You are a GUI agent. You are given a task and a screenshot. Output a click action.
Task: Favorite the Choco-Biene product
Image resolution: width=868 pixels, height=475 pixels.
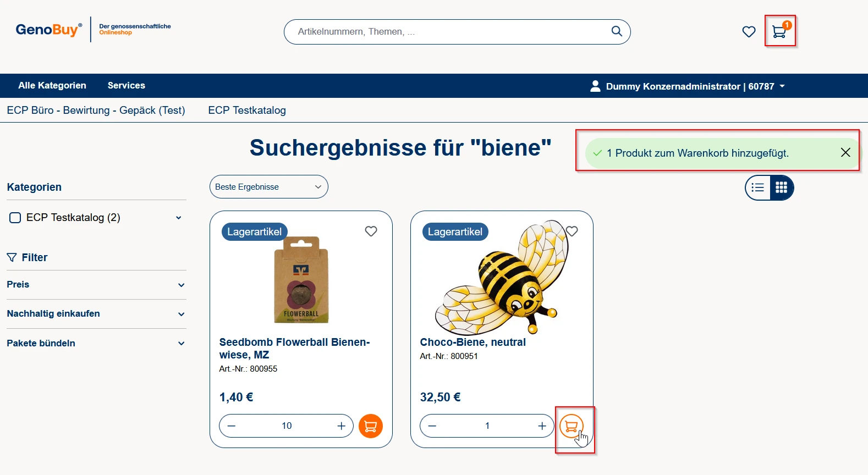[572, 231]
